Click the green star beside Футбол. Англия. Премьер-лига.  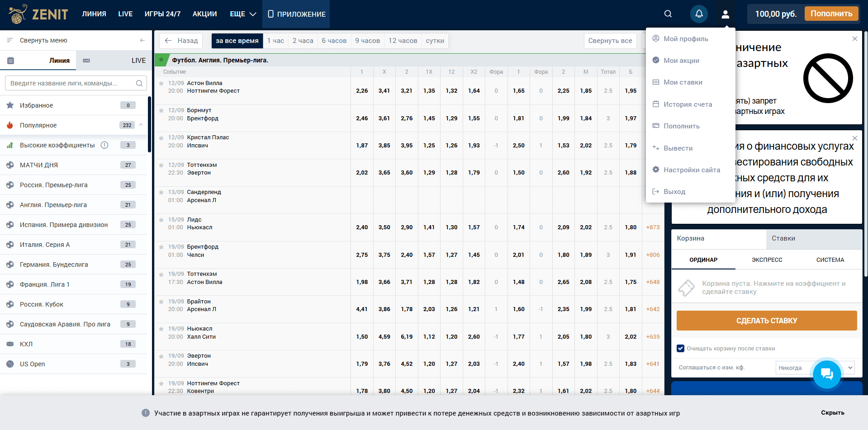click(161, 60)
